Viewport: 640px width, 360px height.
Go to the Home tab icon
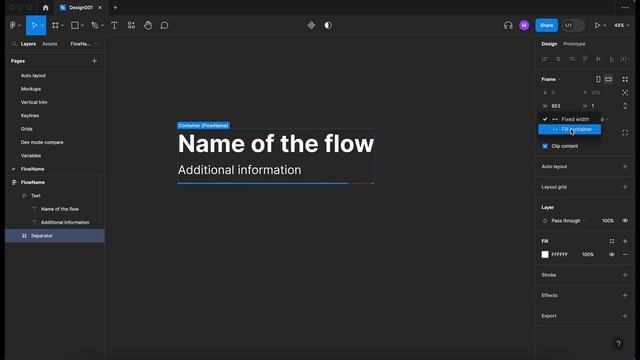[x=45, y=8]
